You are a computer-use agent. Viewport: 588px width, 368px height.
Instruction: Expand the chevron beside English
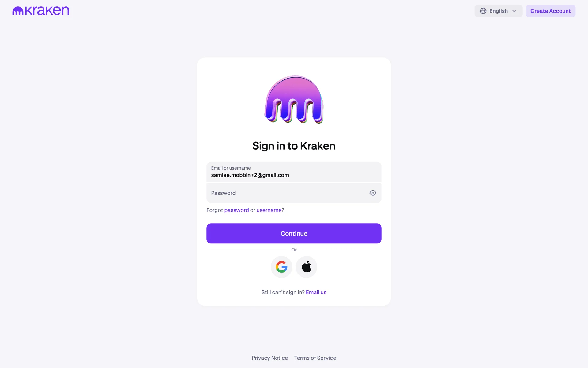click(514, 11)
